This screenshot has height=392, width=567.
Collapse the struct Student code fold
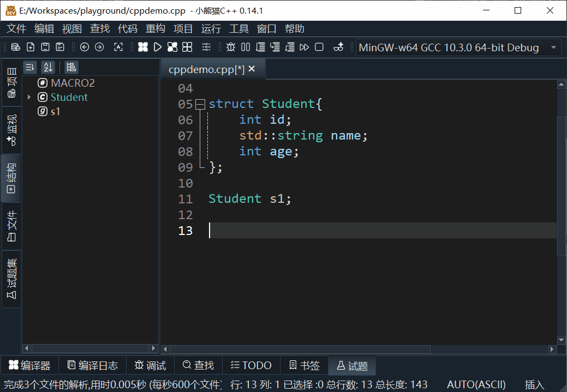pos(200,104)
